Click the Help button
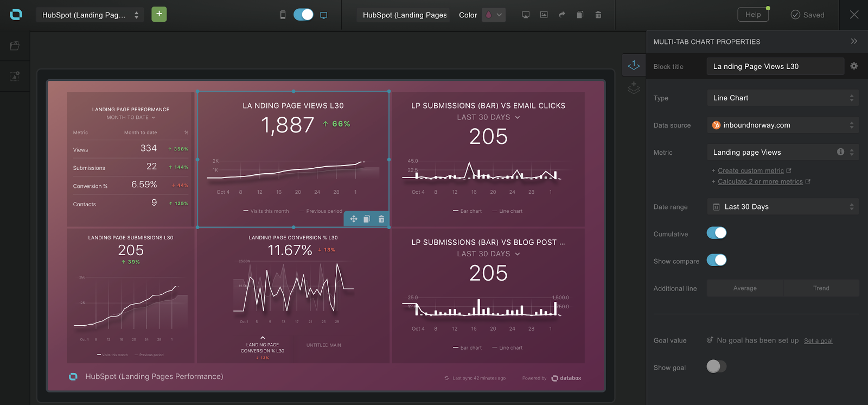The width and height of the screenshot is (868, 405). [753, 15]
